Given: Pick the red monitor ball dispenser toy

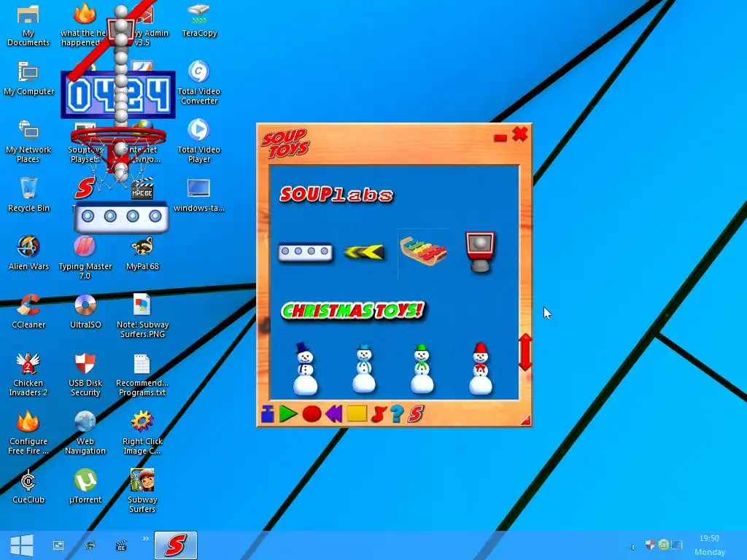Looking at the screenshot, I should coord(480,252).
